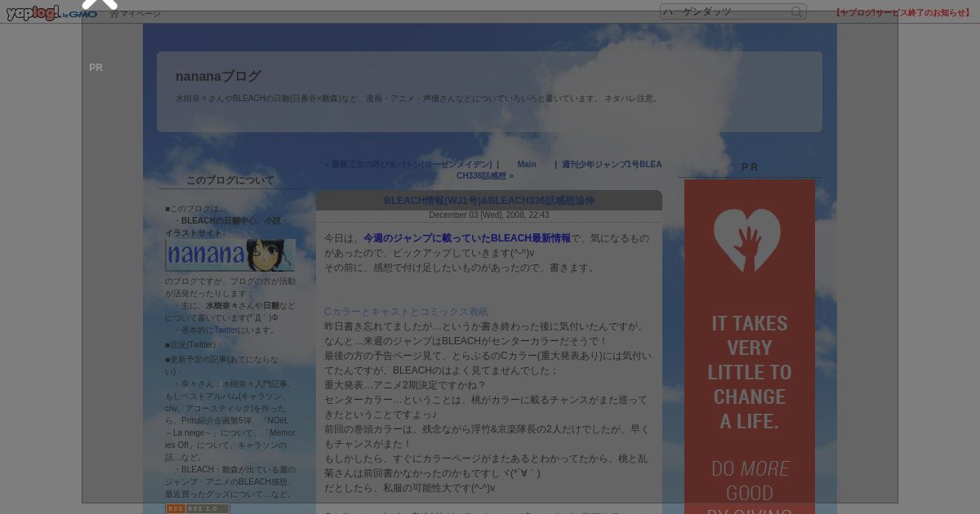This screenshot has width=980, height=514.
Task: Close the overlay with the white X
Action: [100, 2]
